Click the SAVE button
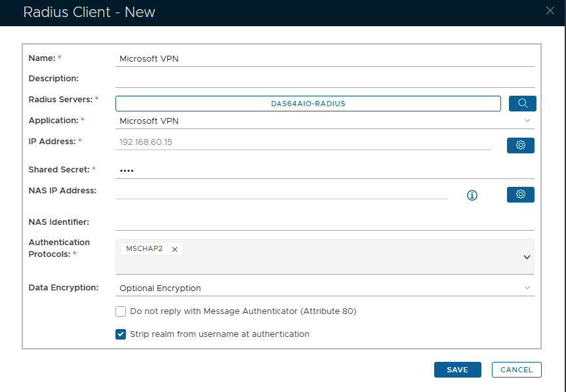The image size is (566, 392). 457,370
